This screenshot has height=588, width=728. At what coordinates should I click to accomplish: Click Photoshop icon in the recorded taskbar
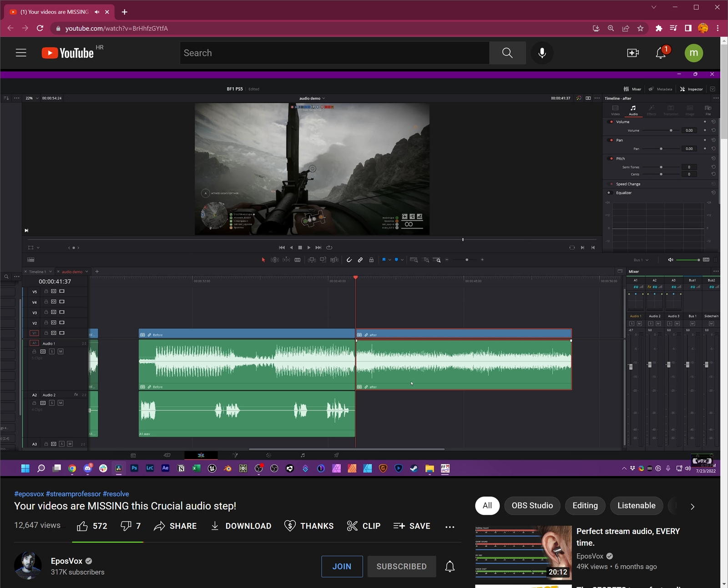[134, 468]
